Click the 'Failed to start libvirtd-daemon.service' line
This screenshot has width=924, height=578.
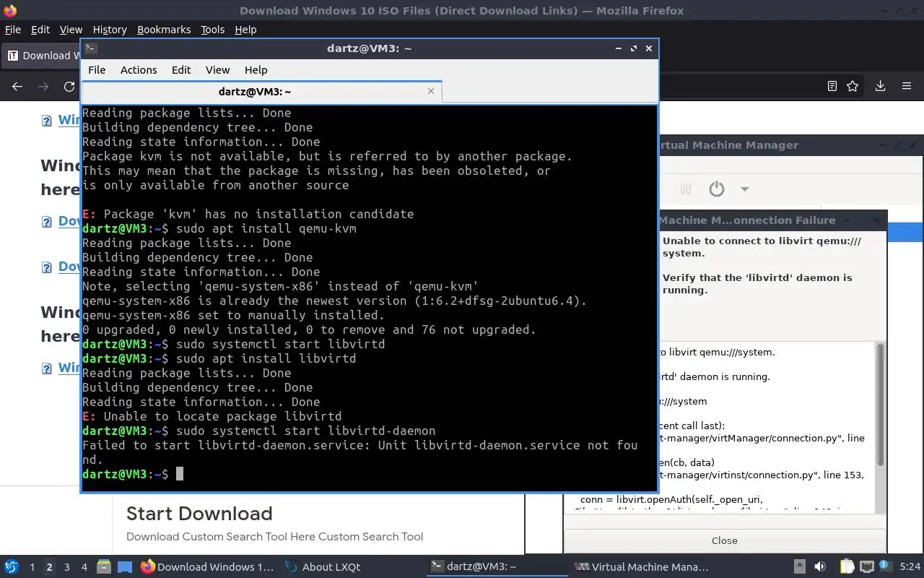[360, 452]
